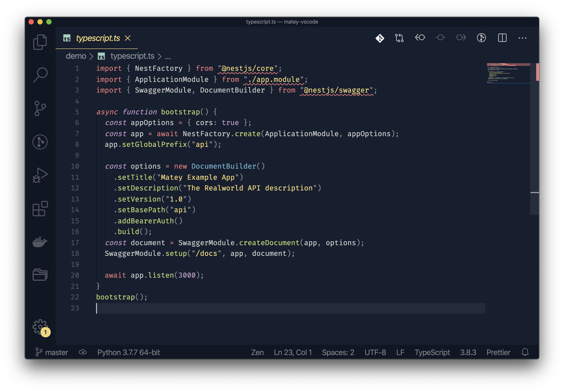Open the Explorer view in activity bar
This screenshot has height=392, width=564.
point(40,42)
